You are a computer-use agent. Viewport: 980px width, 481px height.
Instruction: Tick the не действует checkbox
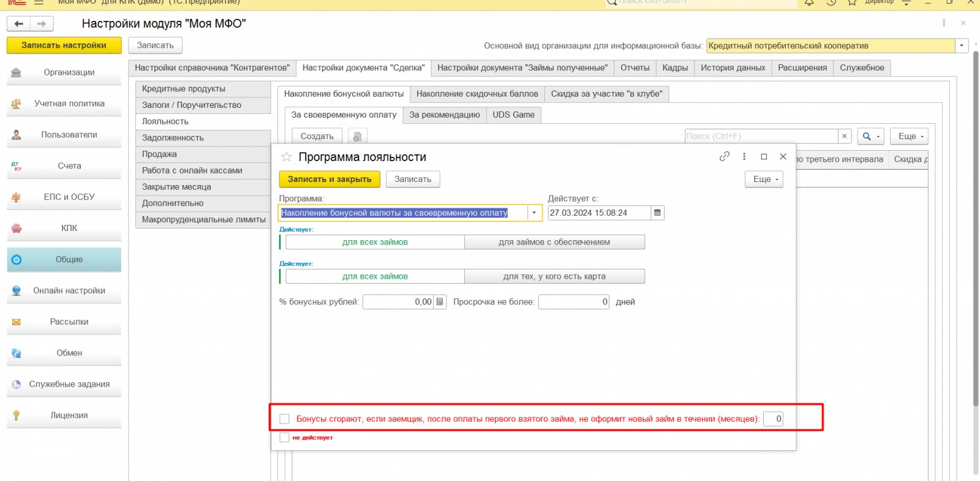(x=284, y=437)
